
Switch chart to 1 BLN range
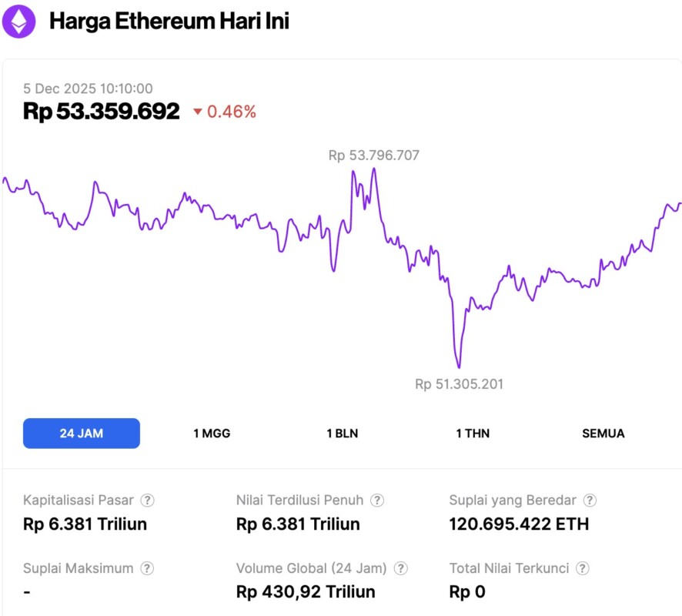(342, 434)
